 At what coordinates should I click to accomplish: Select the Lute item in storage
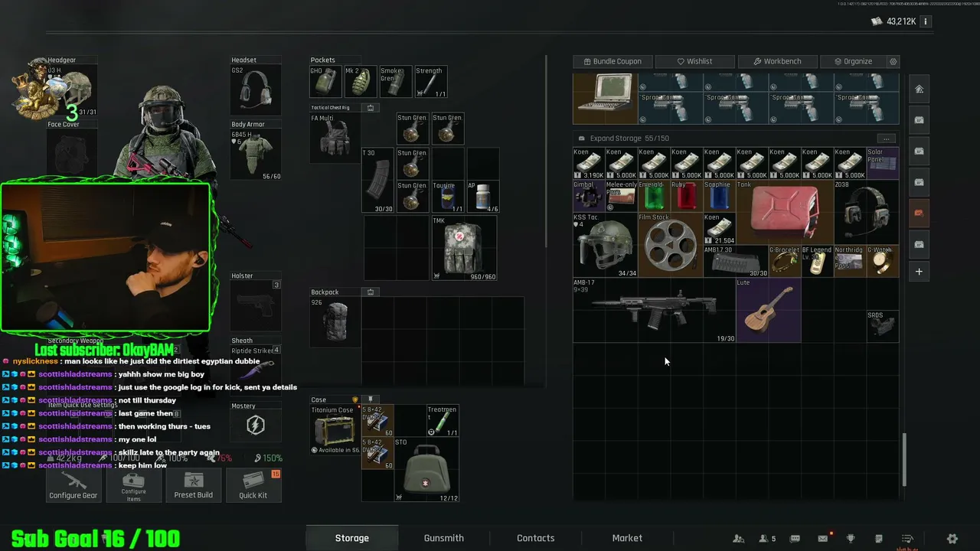pyautogui.click(x=768, y=310)
